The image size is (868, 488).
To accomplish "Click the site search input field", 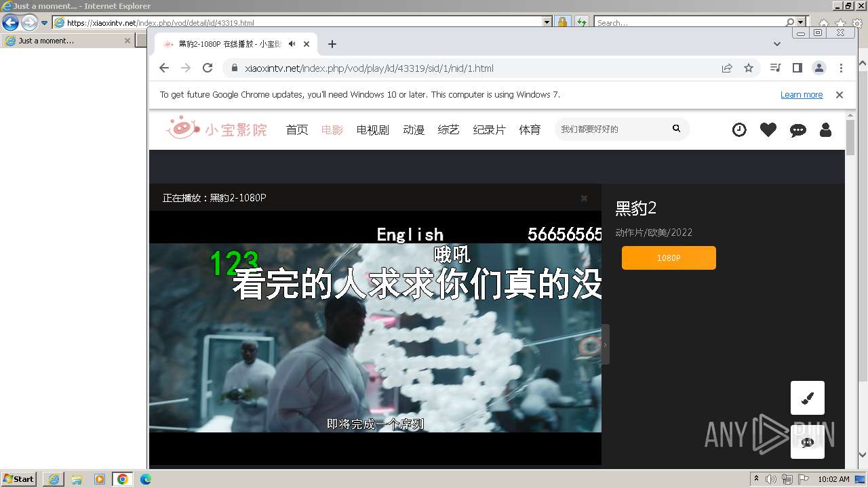I will coord(612,129).
